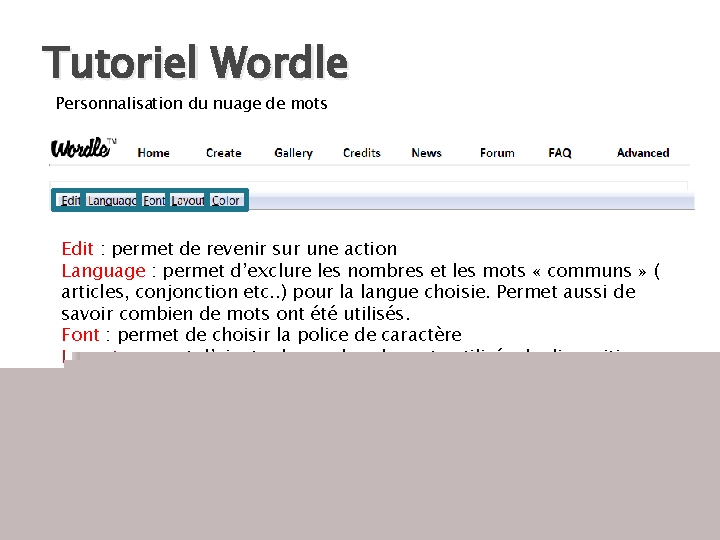
Task: Open the Layout menu
Action: point(187,200)
